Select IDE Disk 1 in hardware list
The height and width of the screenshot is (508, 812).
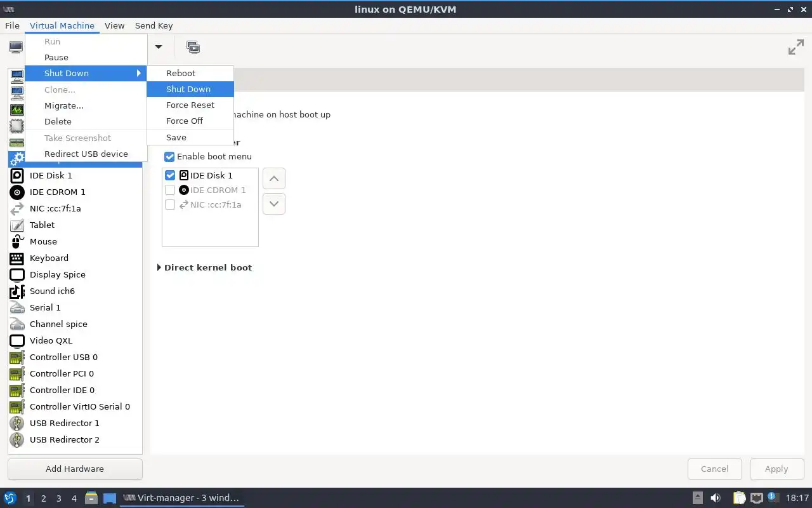coord(75,175)
